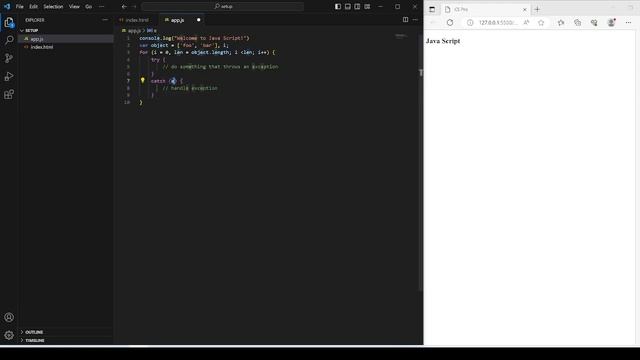Go forward using the title bar arrow
Screen dimensions: 640x360
click(x=134, y=7)
